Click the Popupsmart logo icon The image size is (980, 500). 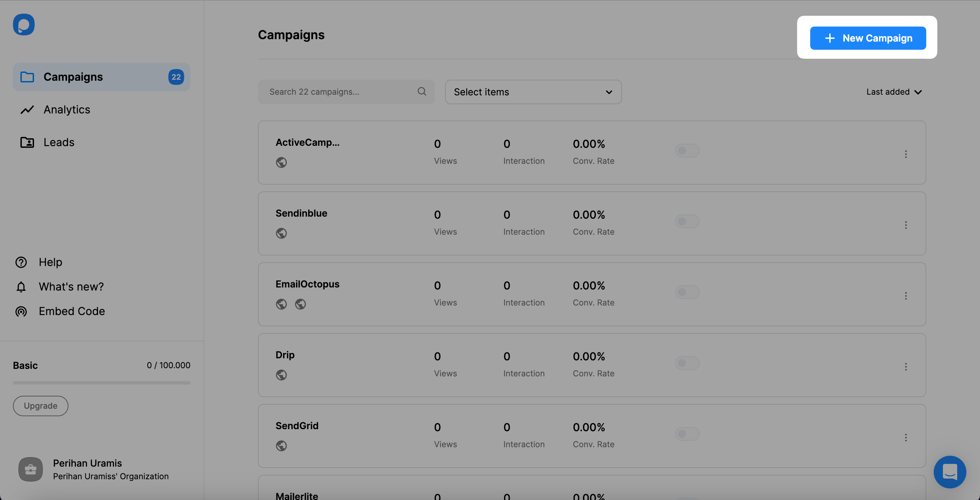[x=23, y=25]
